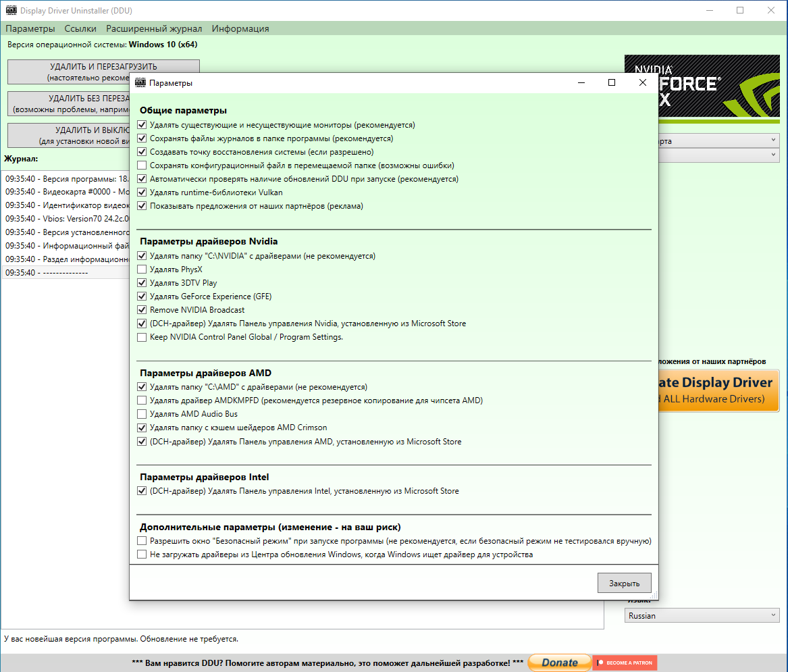This screenshot has height=672, width=788.
Task: Toggle Keep NVIDIA Control Panel Global settings
Action: [x=142, y=337]
